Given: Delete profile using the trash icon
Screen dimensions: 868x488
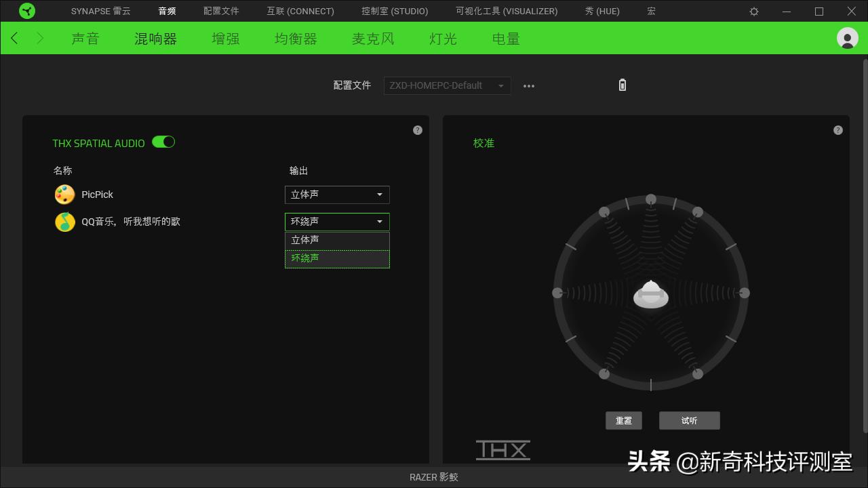Looking at the screenshot, I should point(622,85).
